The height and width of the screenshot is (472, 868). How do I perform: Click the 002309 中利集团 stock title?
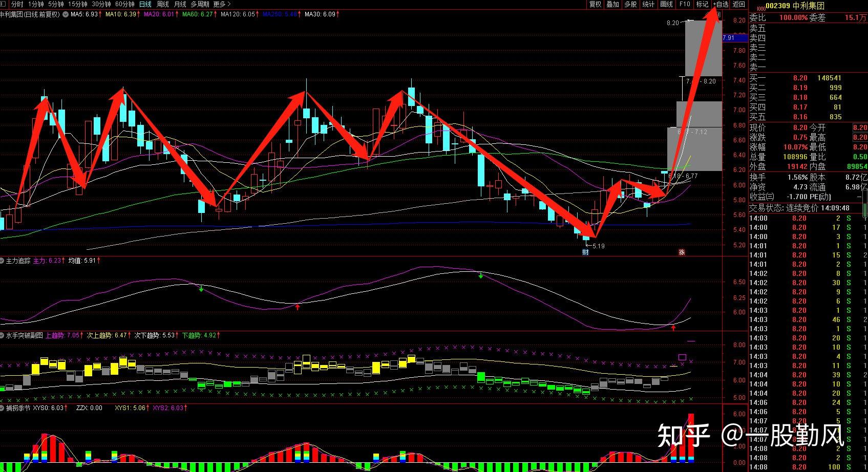tap(795, 6)
